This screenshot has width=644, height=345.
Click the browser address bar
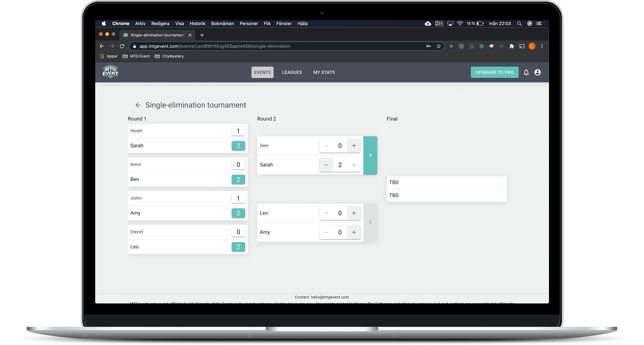[275, 46]
